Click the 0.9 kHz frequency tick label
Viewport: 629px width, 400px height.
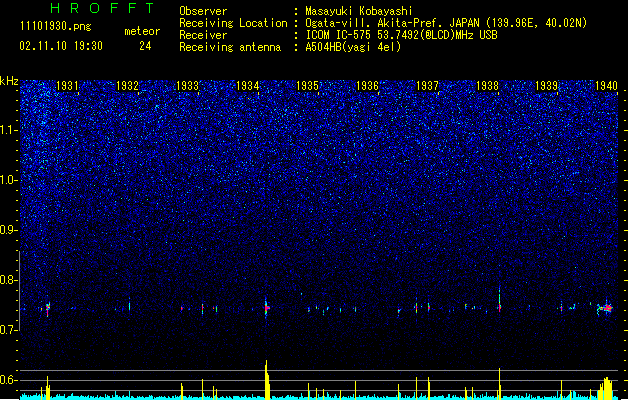[x=9, y=230]
